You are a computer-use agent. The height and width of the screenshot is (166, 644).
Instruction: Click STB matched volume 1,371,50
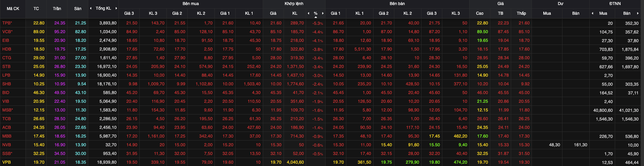pyautogui.click(x=295, y=67)
